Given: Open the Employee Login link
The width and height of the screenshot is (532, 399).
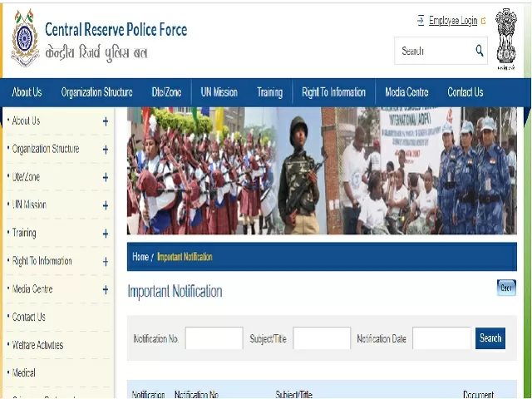Looking at the screenshot, I should coord(453,21).
